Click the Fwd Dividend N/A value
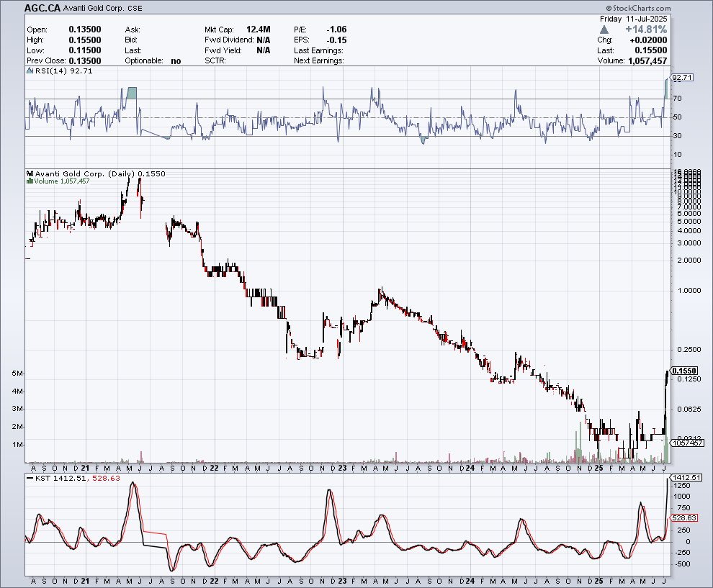Image resolution: width=713 pixels, height=588 pixels. tap(264, 40)
